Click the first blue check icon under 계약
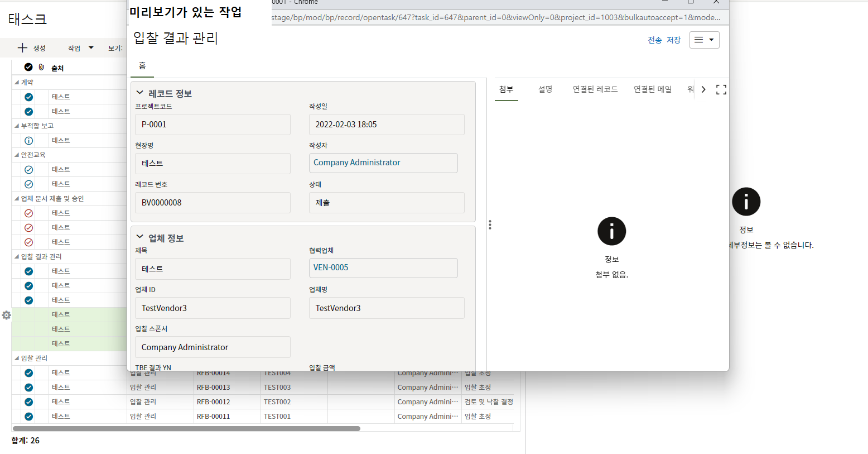 pyautogui.click(x=28, y=97)
